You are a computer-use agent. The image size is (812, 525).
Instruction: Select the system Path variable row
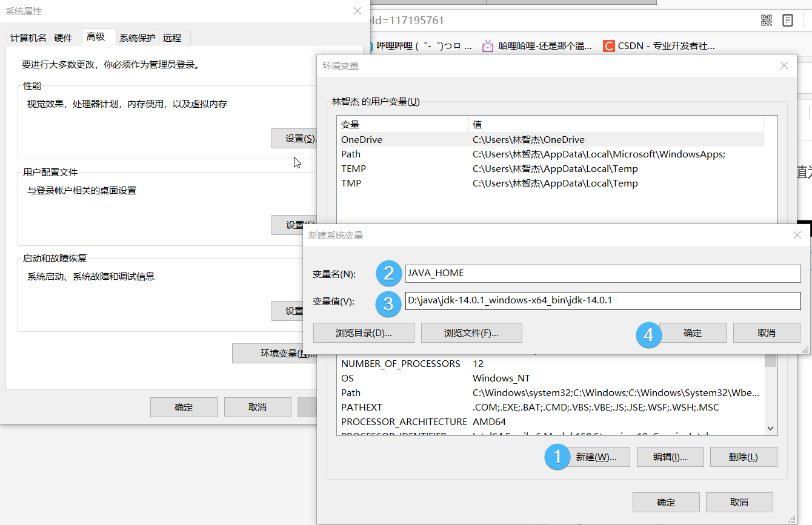pos(550,392)
